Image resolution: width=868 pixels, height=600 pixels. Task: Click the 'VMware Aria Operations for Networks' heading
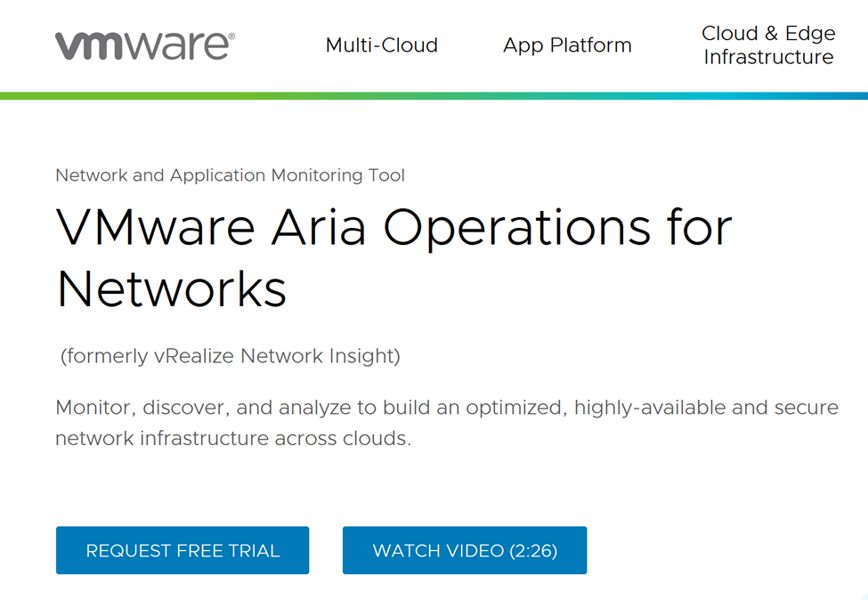pos(393,258)
